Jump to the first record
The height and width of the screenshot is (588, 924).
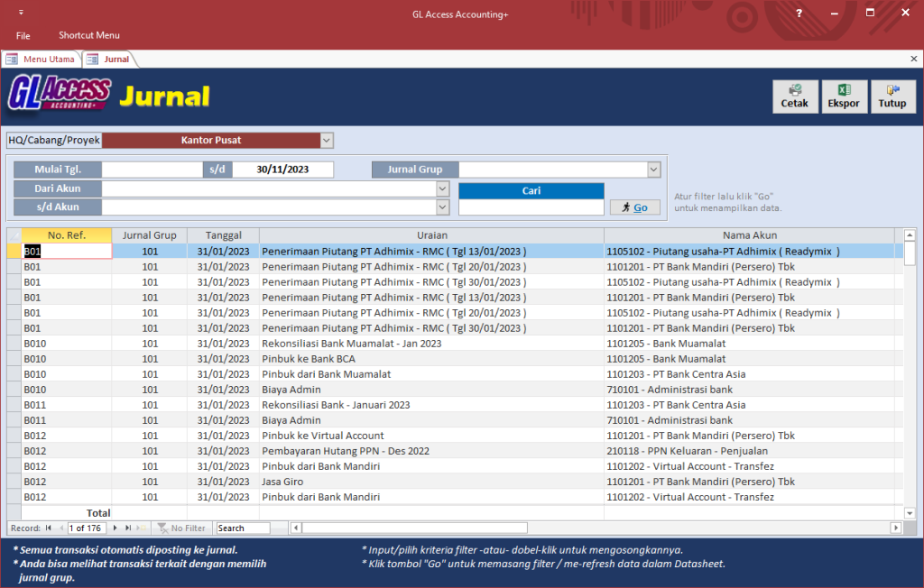click(48, 528)
